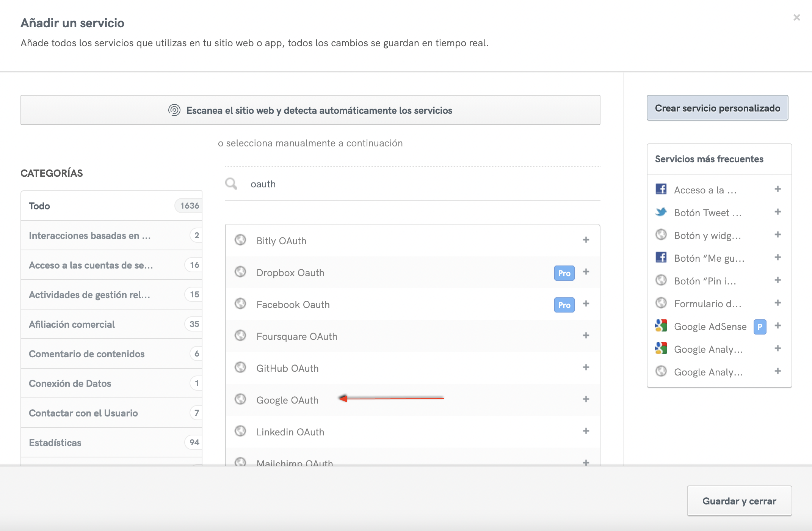Click the Facebook icon beside "Acceso a la ..."
This screenshot has width=812, height=531.
pyautogui.click(x=661, y=190)
